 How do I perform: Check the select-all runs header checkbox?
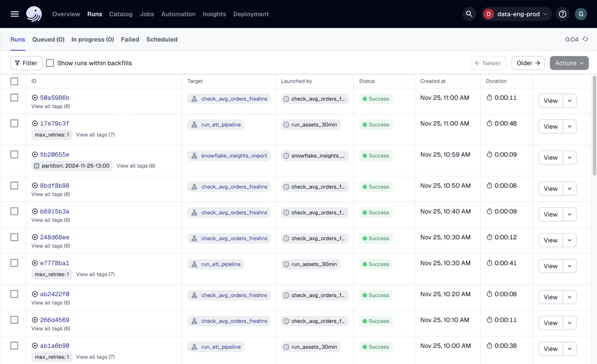[x=14, y=81]
